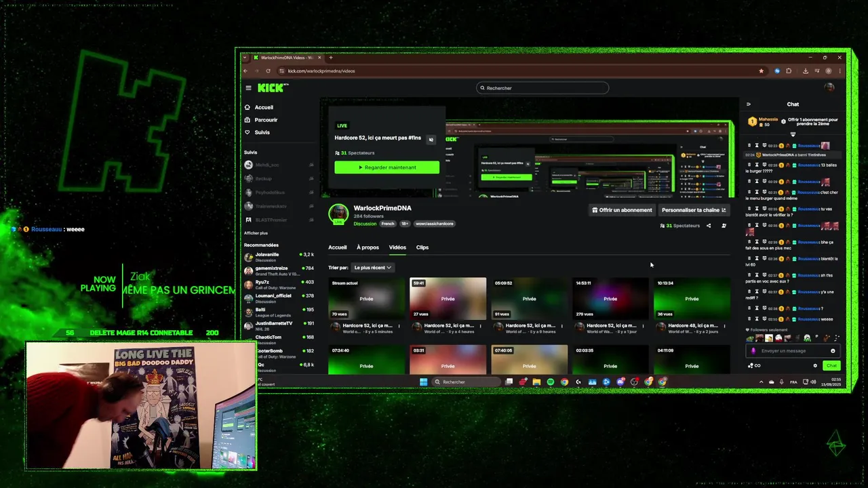868x488 pixels.
Task: Collapse the chat panel with arrow icon
Action: [x=749, y=104]
